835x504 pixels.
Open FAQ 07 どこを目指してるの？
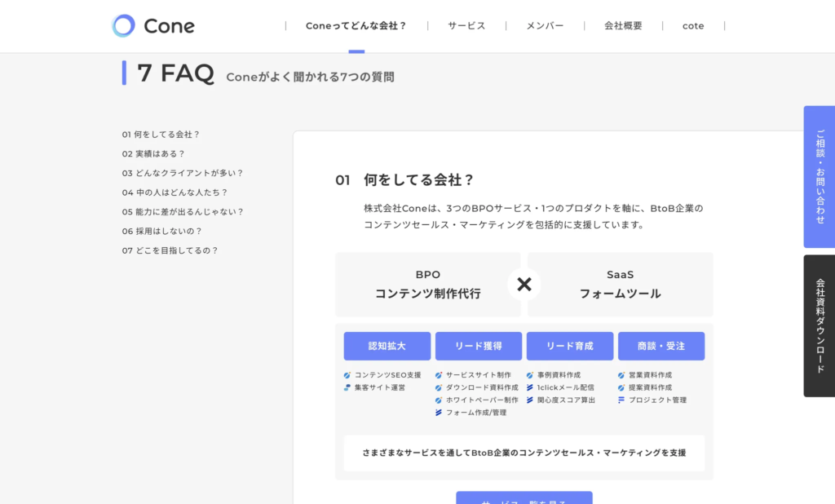tap(170, 251)
